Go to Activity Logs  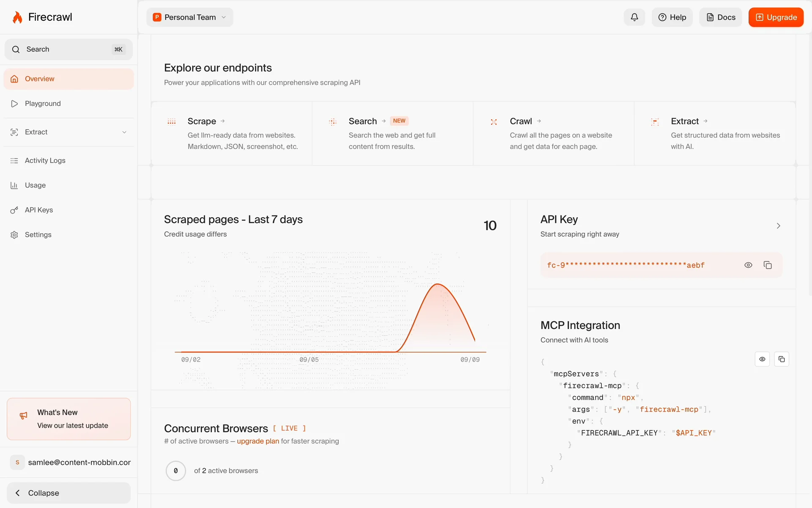pyautogui.click(x=45, y=160)
